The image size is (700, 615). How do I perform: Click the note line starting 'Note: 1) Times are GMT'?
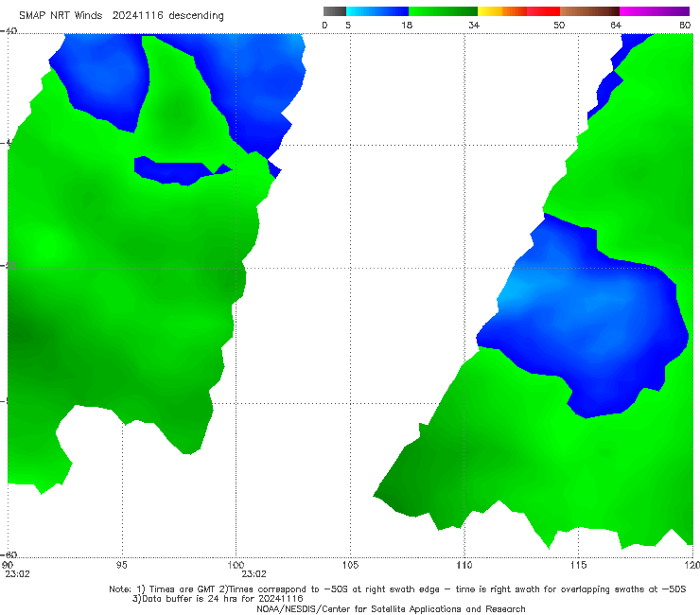tap(397, 589)
